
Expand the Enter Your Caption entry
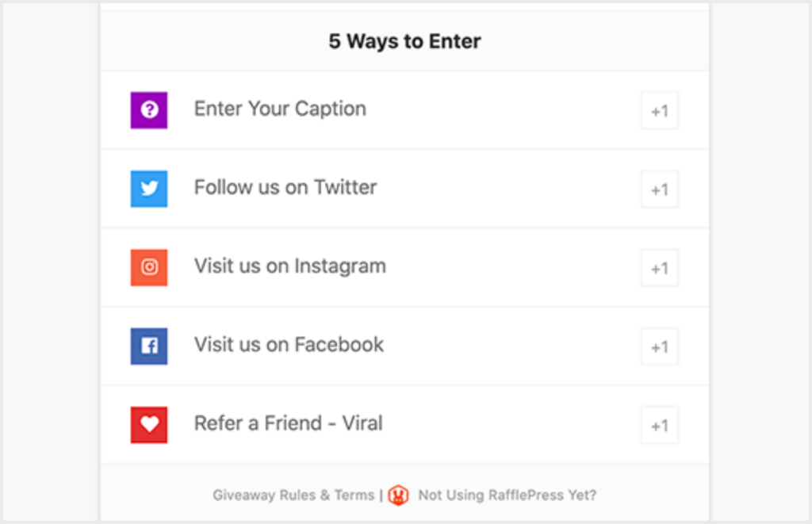click(279, 109)
